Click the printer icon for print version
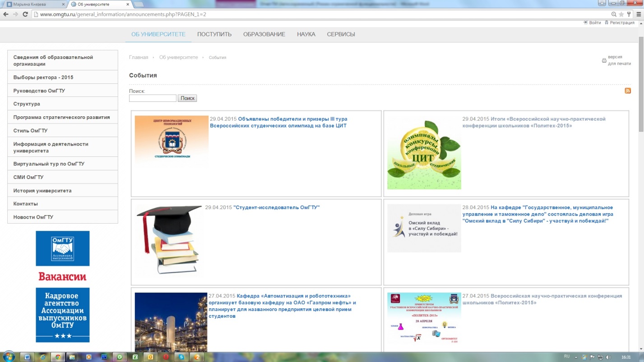 604,60
